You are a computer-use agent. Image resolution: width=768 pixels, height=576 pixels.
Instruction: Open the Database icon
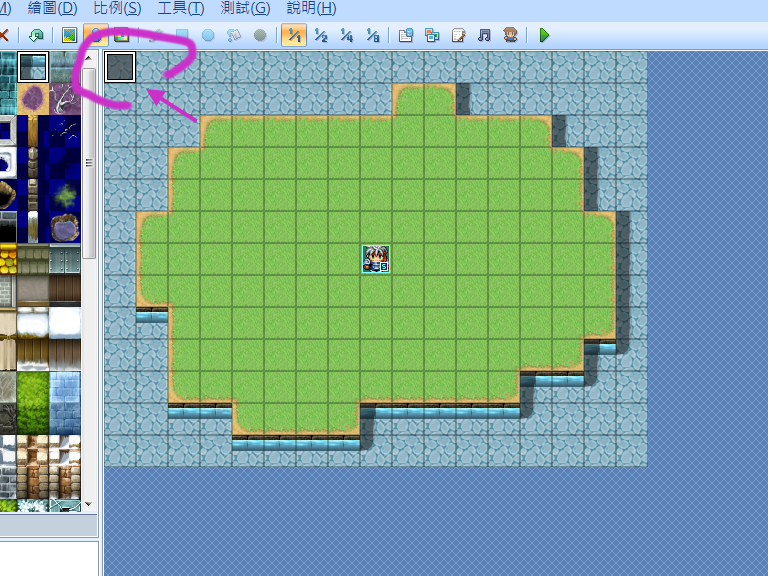406,35
